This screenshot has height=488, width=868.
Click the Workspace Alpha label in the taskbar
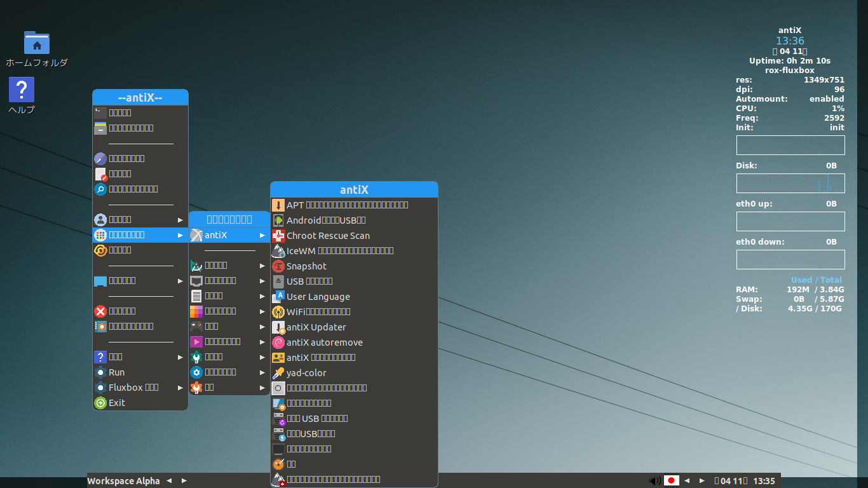(x=123, y=481)
